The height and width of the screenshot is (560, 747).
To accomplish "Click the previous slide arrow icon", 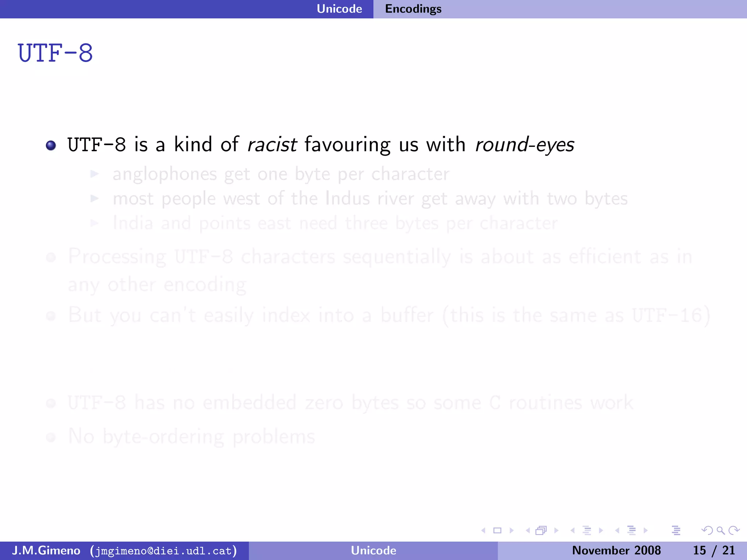I will 484,530.
